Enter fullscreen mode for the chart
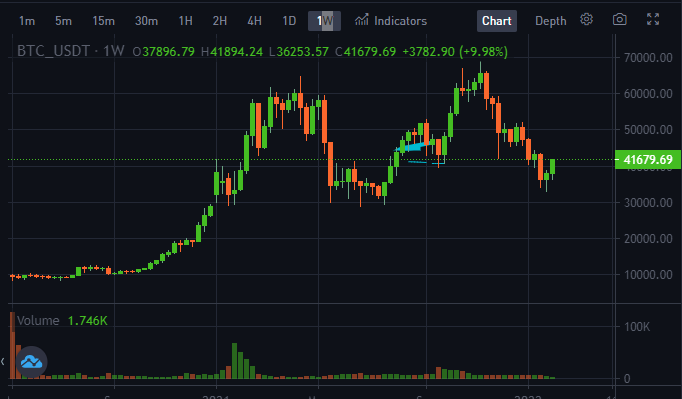682x399 pixels. (x=653, y=20)
